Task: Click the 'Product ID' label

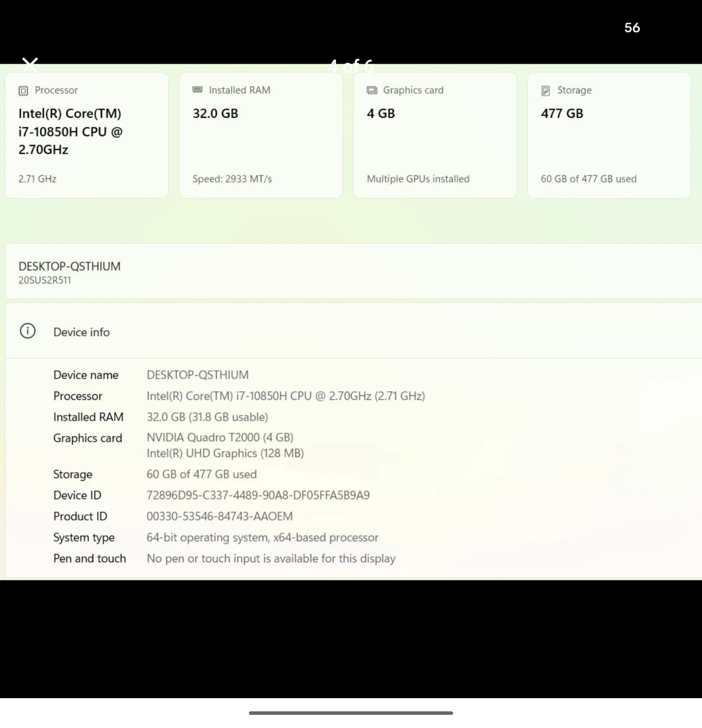Action: (x=80, y=517)
